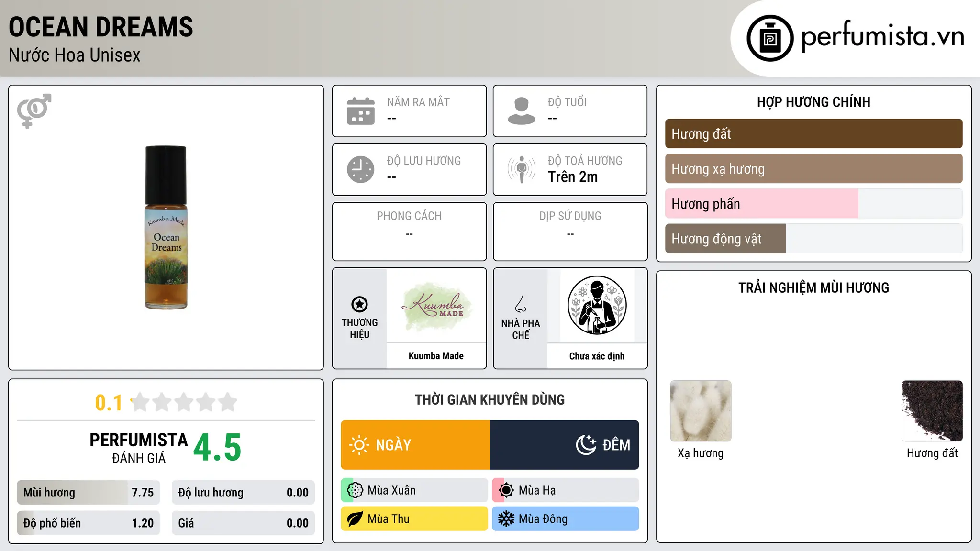Click the Mùi hương 7.75 score bar
The image size is (980, 551).
coord(89,493)
